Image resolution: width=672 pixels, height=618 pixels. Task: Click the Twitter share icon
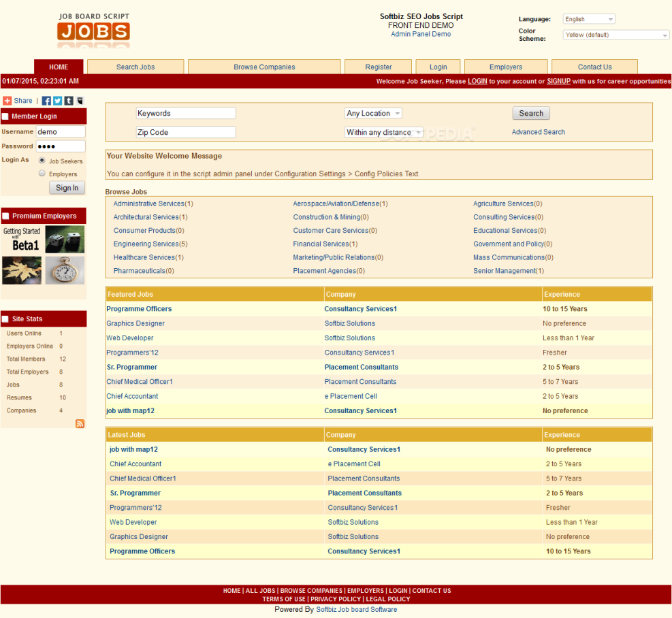point(57,101)
